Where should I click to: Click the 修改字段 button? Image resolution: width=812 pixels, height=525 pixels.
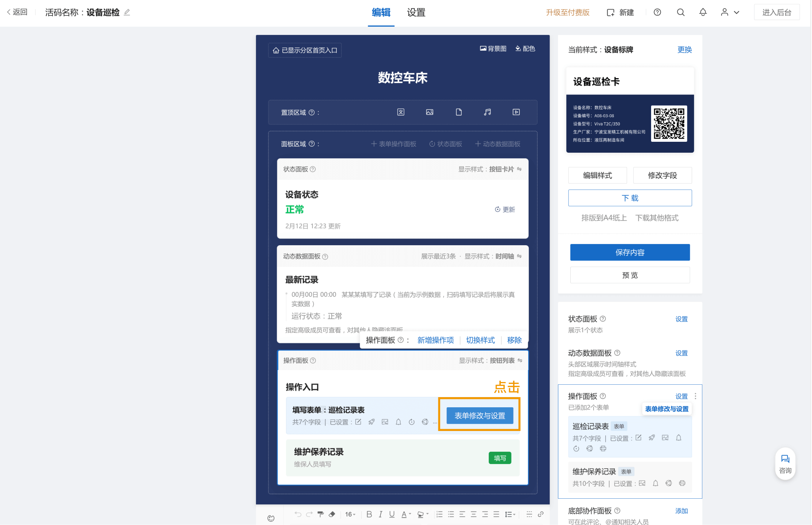[x=662, y=175]
